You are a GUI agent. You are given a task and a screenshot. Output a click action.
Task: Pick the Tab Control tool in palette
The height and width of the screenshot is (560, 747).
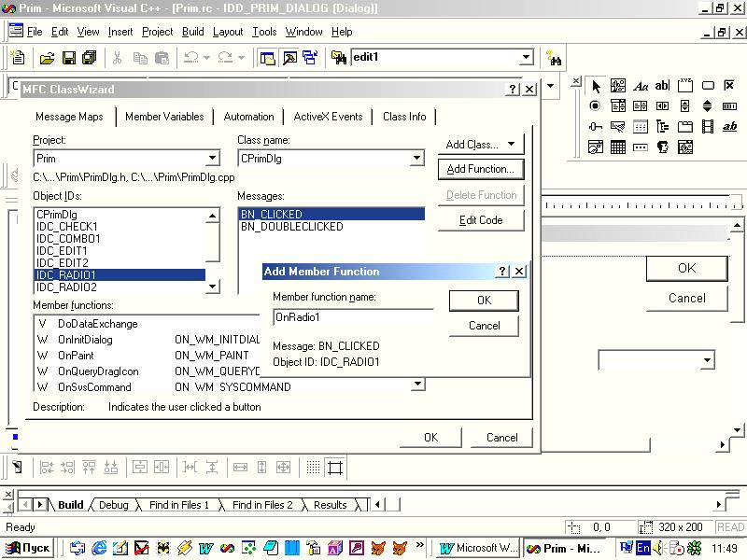click(x=685, y=127)
